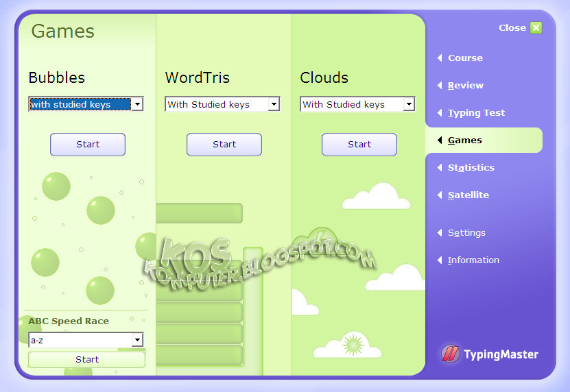Click the arrow icon beside Satellite
Image resolution: width=570 pixels, height=392 pixels.
tap(440, 195)
